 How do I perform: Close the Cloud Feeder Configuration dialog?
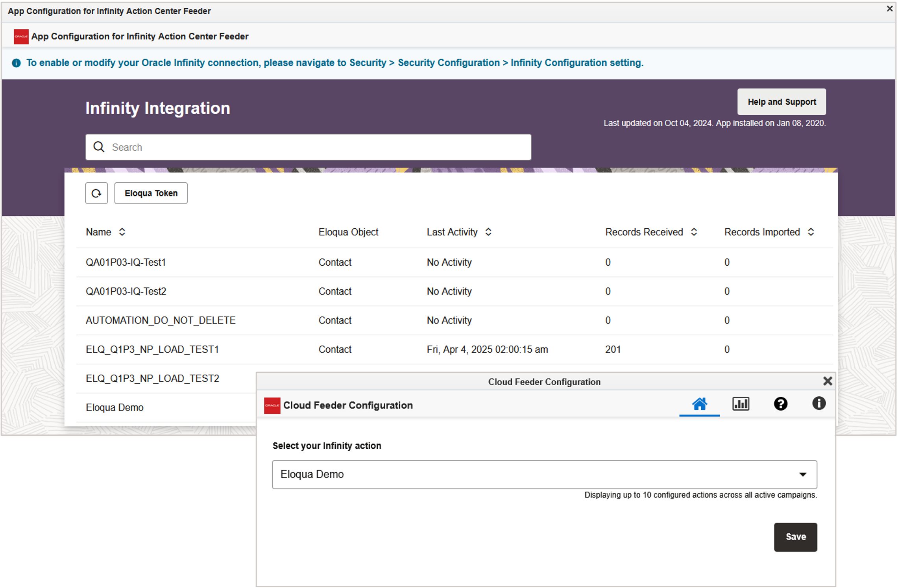coord(828,381)
